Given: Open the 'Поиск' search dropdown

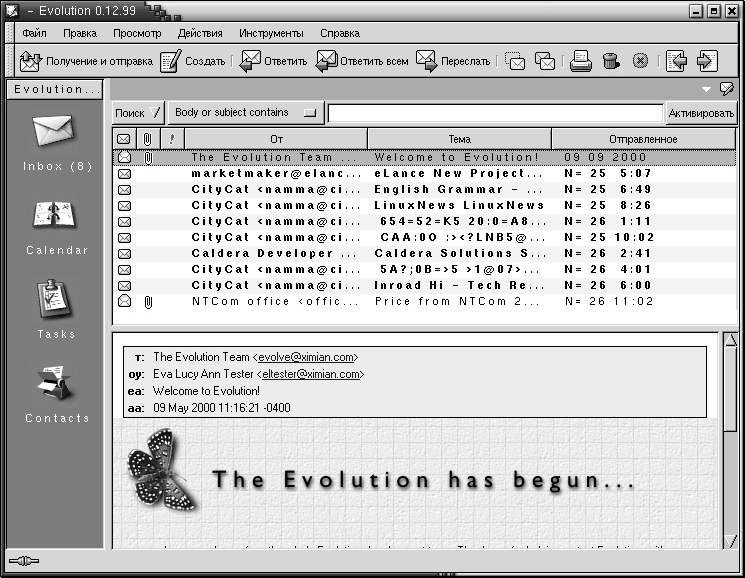Looking at the screenshot, I should click(137, 113).
